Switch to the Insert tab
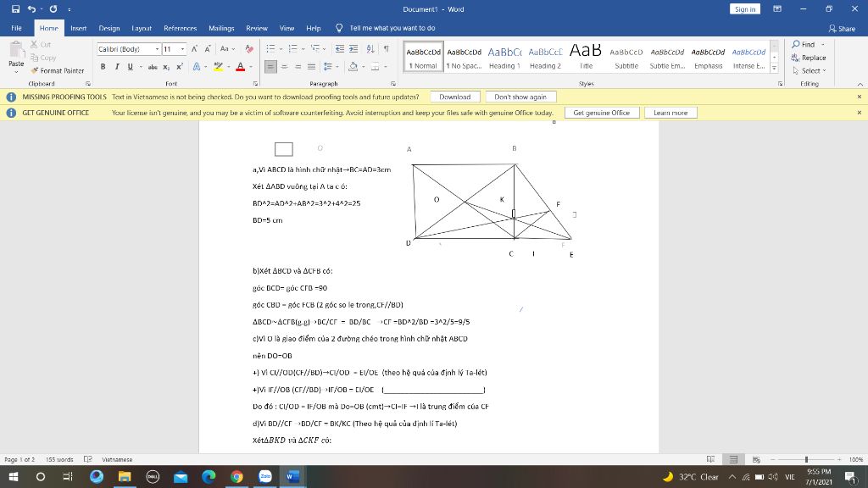The width and height of the screenshot is (868, 488). click(x=78, y=28)
